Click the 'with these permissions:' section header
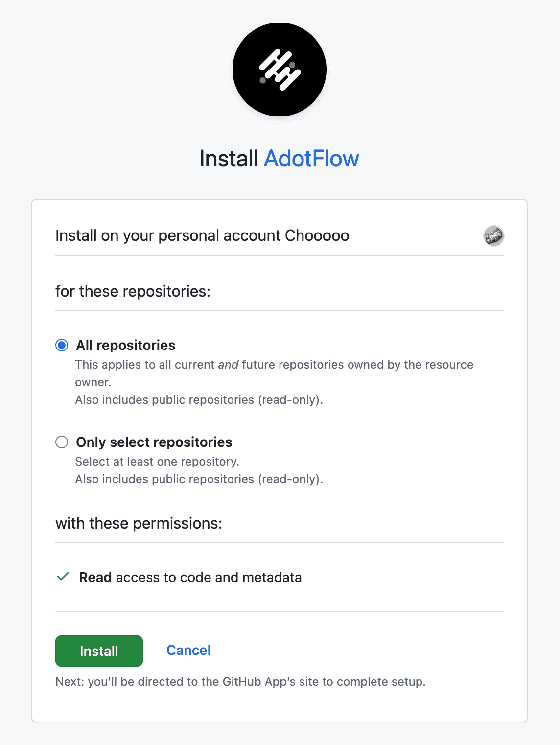This screenshot has height=745, width=560. pyautogui.click(x=139, y=523)
